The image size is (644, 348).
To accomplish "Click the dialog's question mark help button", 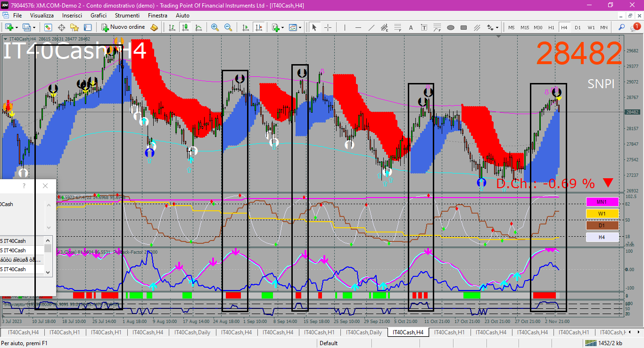I will pos(24,186).
